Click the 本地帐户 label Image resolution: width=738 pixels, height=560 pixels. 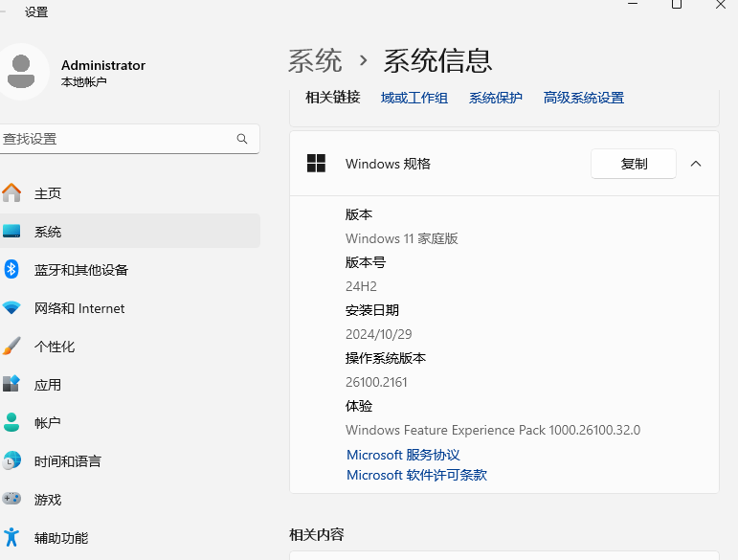click(84, 82)
